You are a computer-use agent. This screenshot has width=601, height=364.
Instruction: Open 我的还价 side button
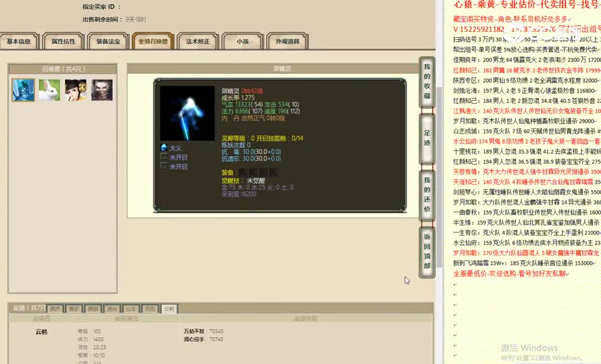point(427,195)
